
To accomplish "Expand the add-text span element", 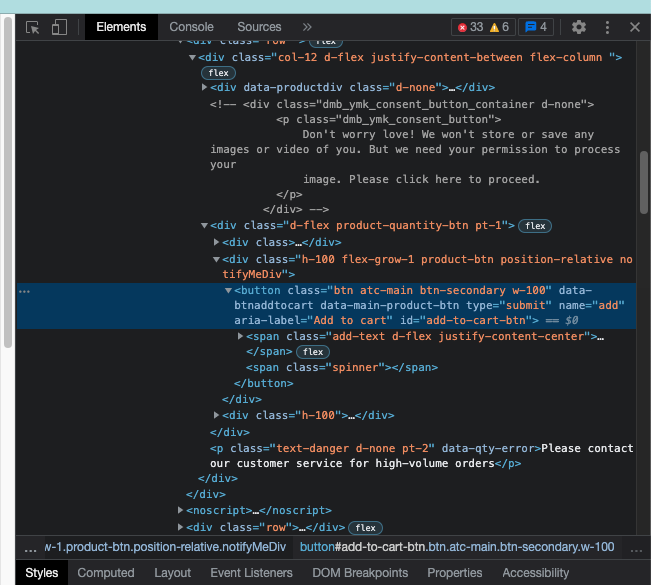I will coord(241,336).
